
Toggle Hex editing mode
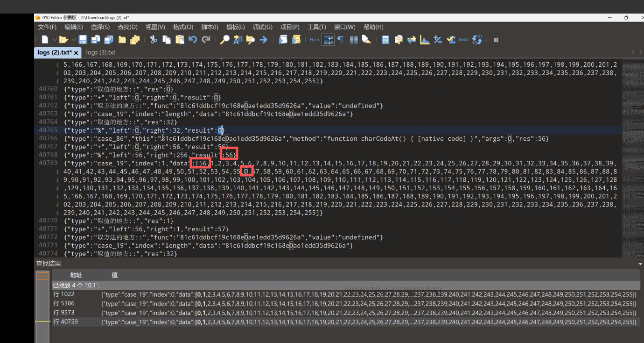pos(315,40)
